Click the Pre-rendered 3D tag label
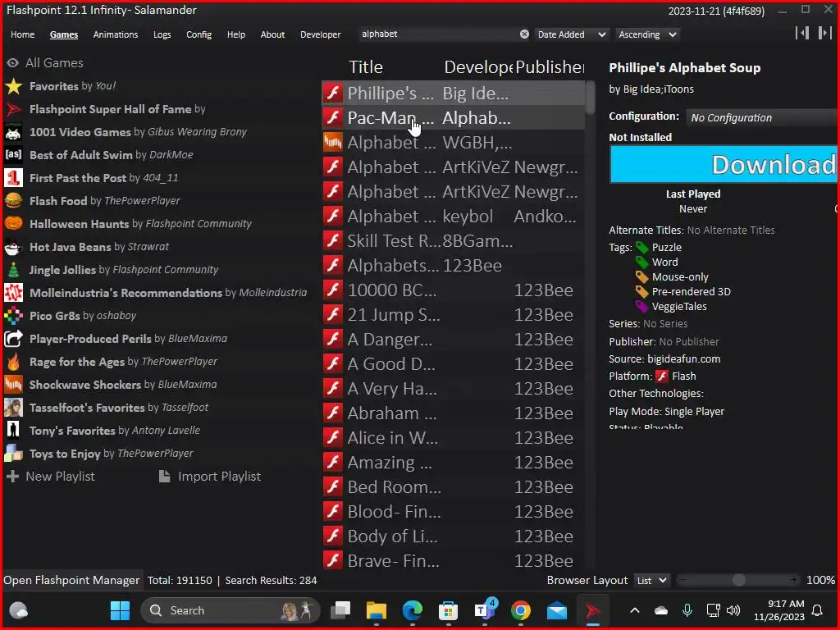840x630 pixels. 691,292
